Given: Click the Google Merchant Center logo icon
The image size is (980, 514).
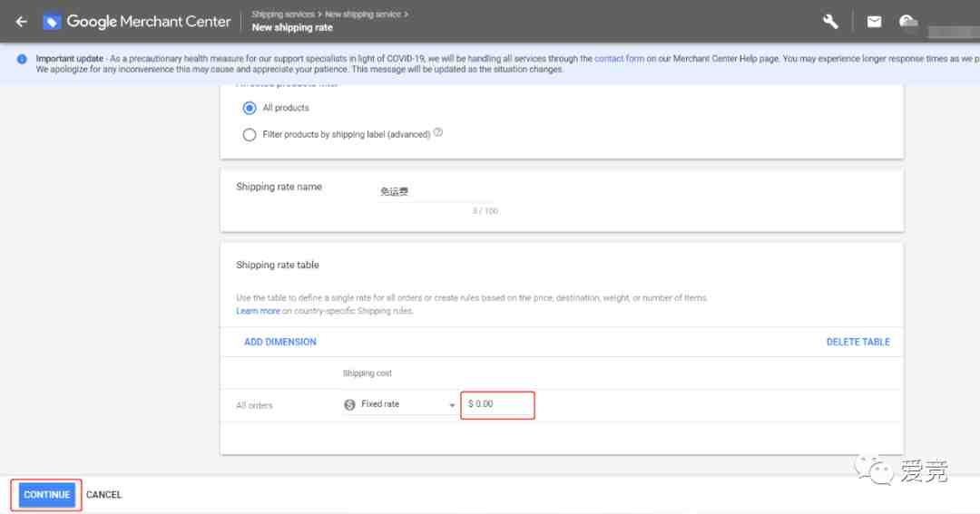Looking at the screenshot, I should 51,22.
